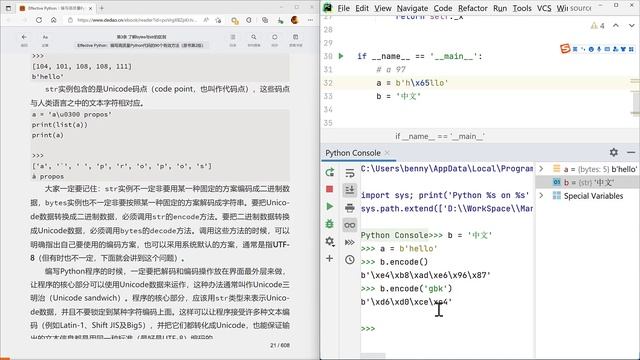Screen dimensions: 640x360
Task: Rerun the Python console
Action: click(330, 173)
